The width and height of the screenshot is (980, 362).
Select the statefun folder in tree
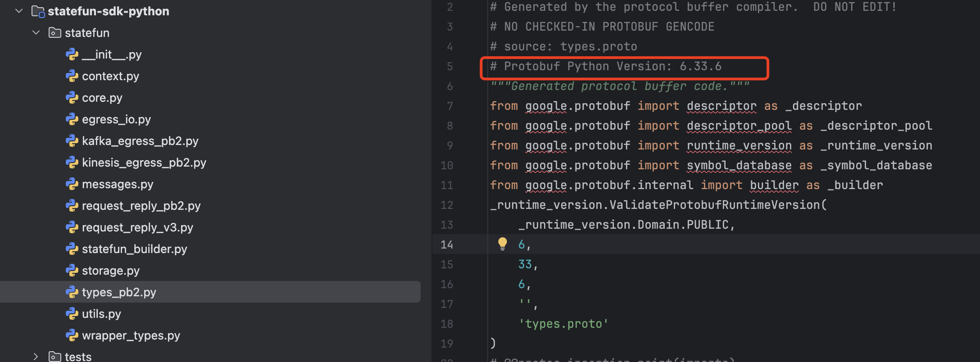[x=87, y=33]
